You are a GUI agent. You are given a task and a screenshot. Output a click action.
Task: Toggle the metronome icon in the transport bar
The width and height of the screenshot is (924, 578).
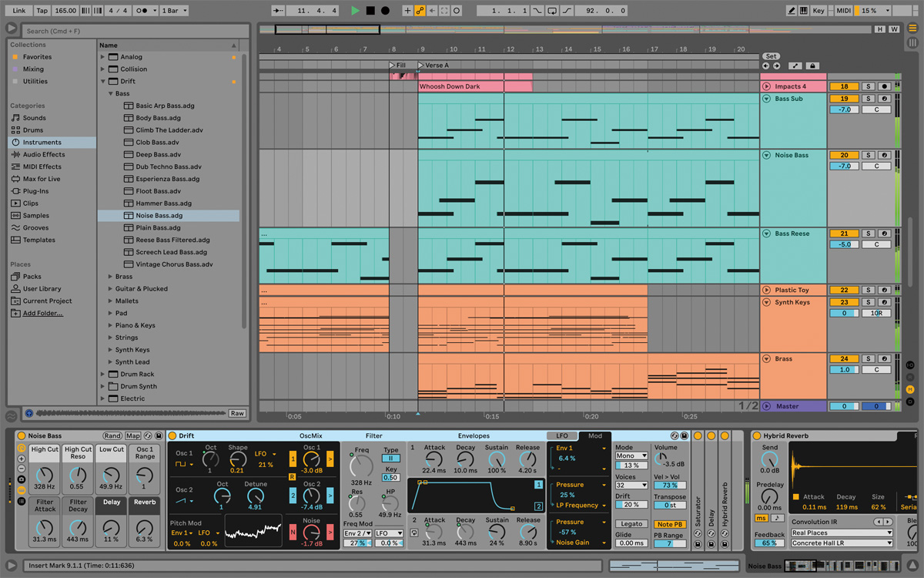pos(143,11)
